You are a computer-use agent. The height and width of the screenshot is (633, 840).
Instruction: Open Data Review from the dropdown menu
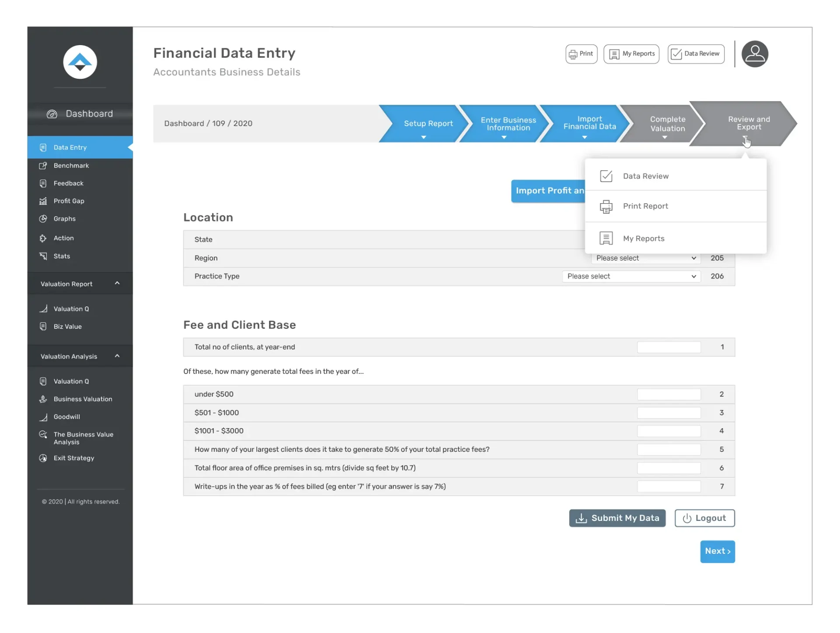point(645,176)
